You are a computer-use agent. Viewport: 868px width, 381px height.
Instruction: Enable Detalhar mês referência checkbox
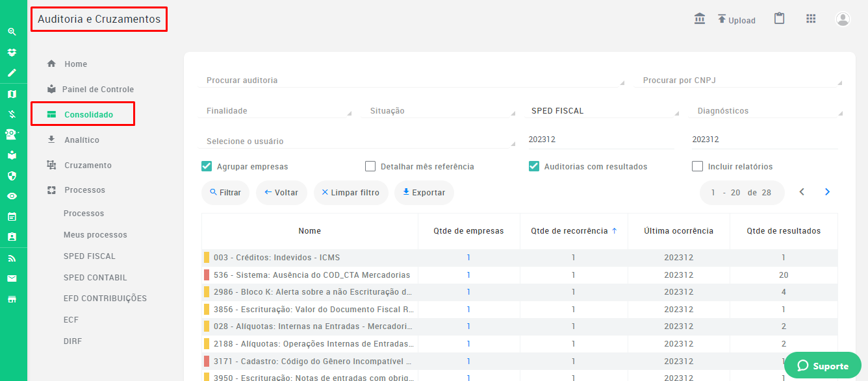tap(370, 166)
